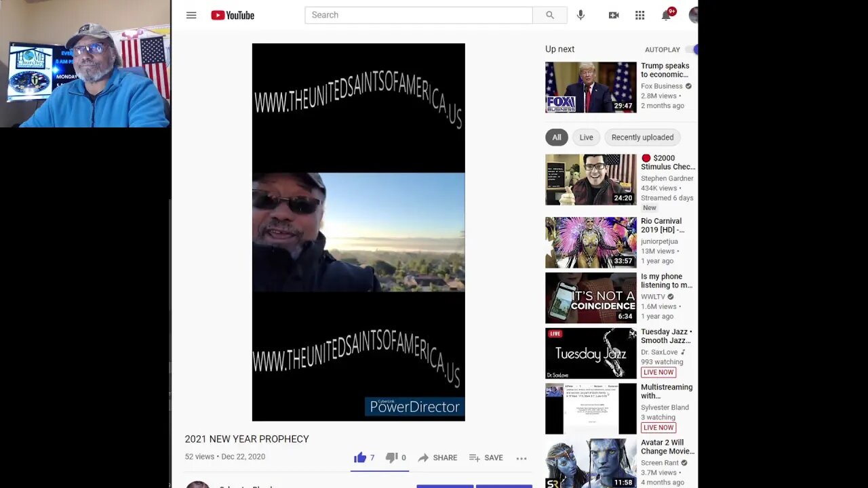Click the uploader's channel avatar below video
868x488 pixels.
pyautogui.click(x=197, y=484)
